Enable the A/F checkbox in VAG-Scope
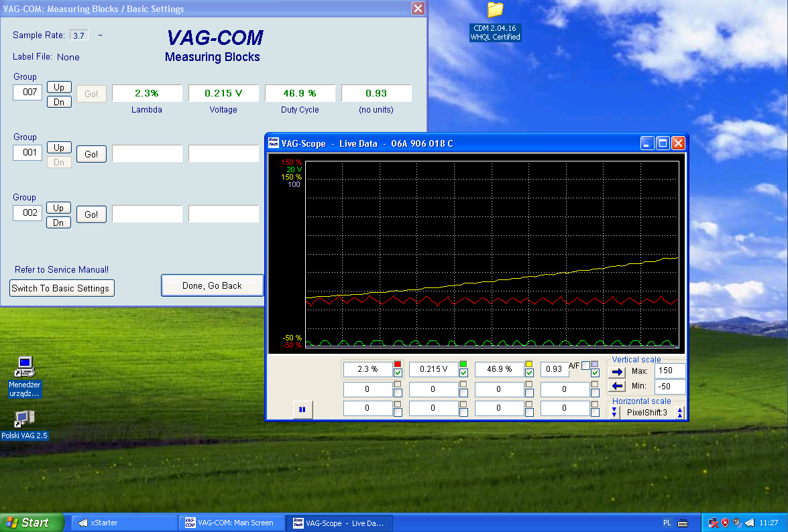 pyautogui.click(x=585, y=366)
